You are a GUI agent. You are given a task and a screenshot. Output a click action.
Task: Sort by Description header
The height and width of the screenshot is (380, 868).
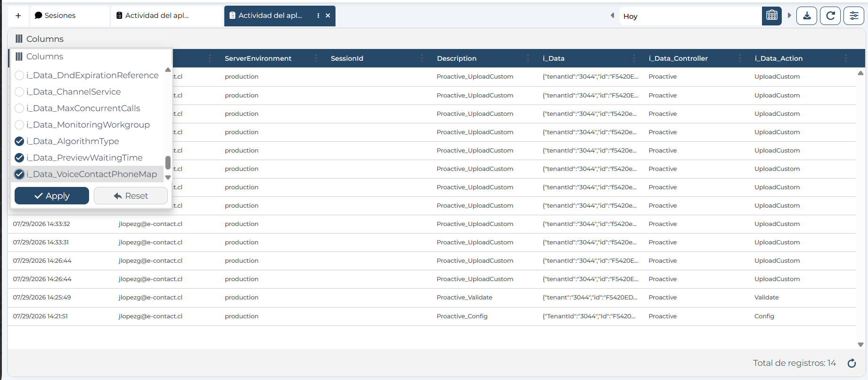click(457, 58)
